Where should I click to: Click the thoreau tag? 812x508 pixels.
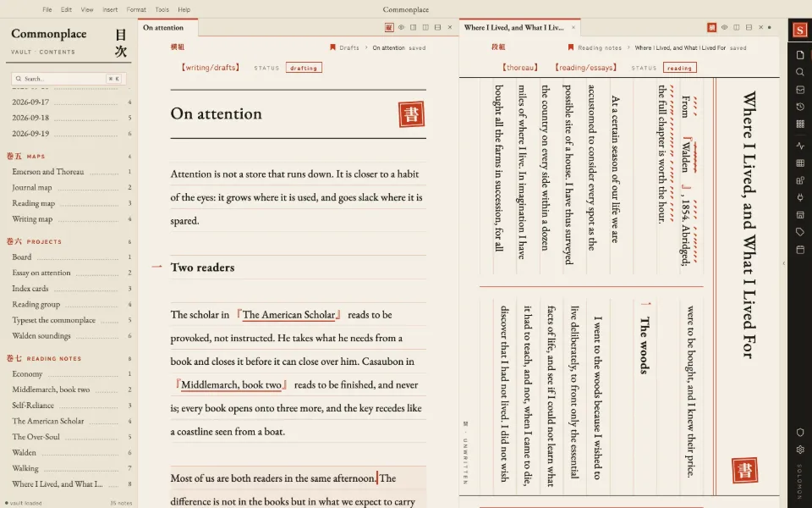[x=520, y=68]
